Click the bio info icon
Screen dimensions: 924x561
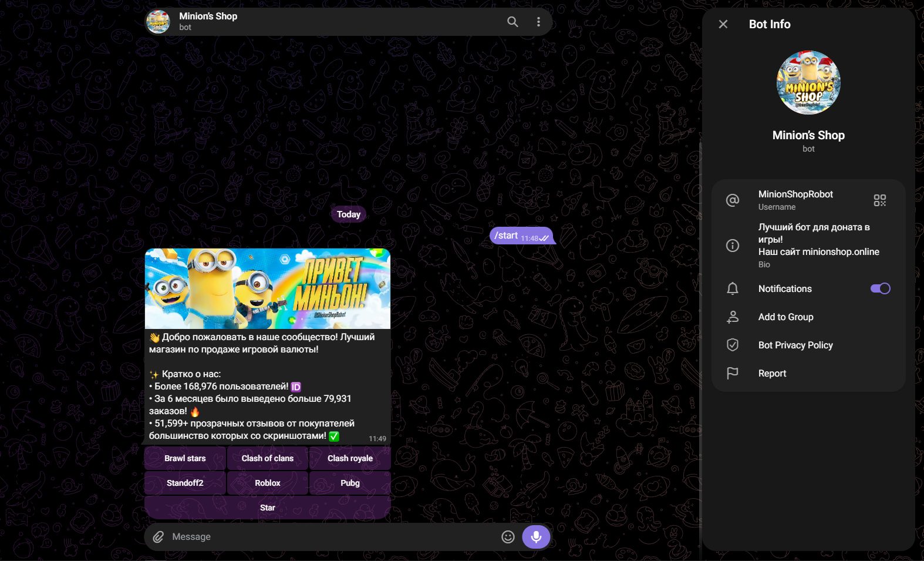tap(733, 246)
